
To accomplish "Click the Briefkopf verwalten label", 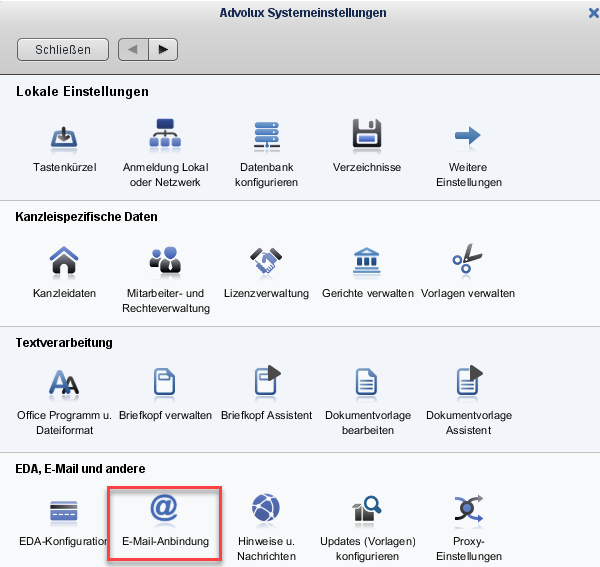I will tap(165, 415).
